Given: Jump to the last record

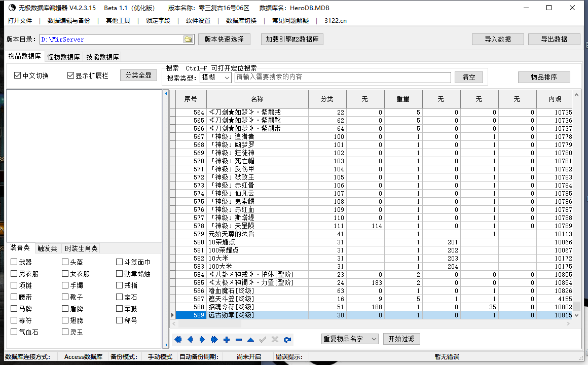Looking at the screenshot, I should point(214,340).
